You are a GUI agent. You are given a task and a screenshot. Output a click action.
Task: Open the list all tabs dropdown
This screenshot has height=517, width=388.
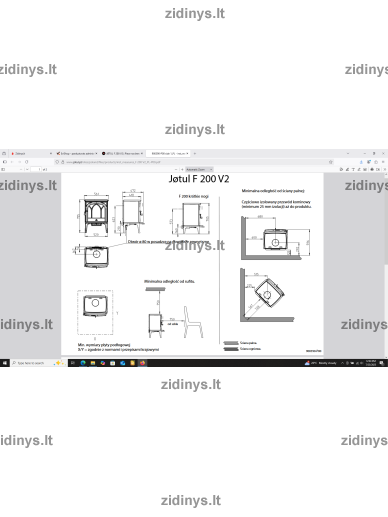[348, 153]
